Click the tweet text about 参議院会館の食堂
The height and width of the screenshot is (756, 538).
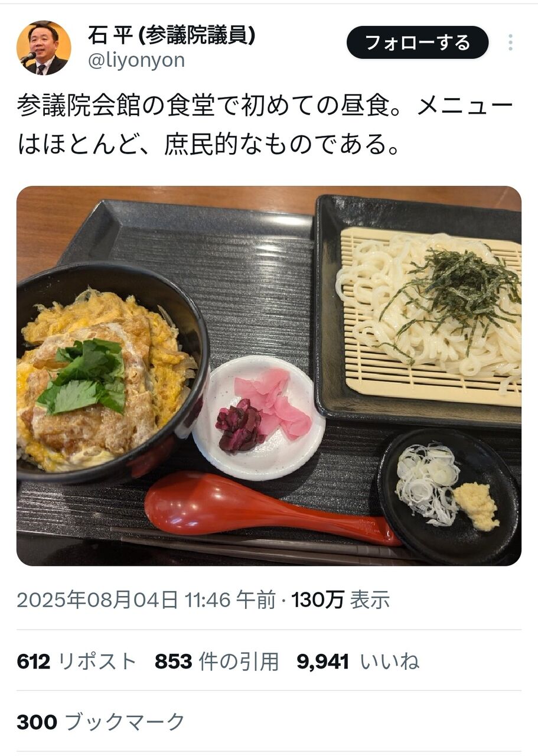265,126
